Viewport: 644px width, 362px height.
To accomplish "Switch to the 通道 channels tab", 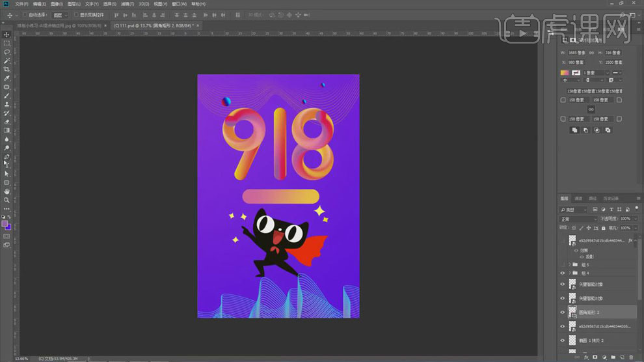I will 578,199.
